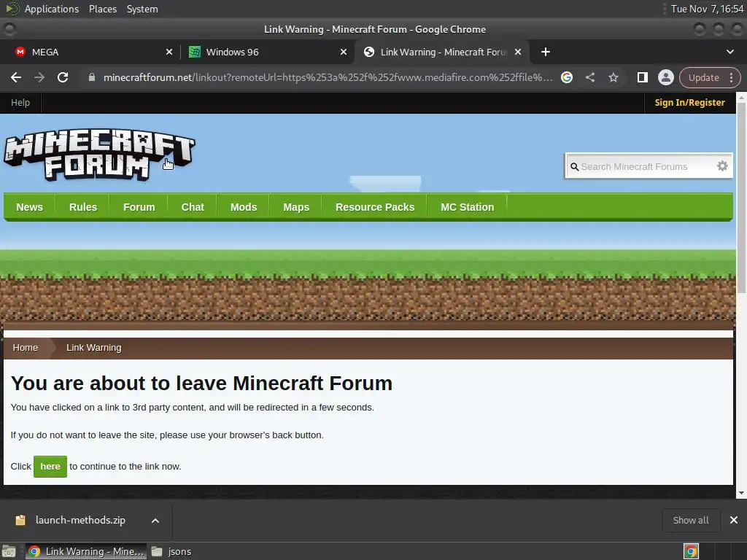The width and height of the screenshot is (747, 560).
Task: Open the tab search dropdown arrow
Action: click(729, 52)
